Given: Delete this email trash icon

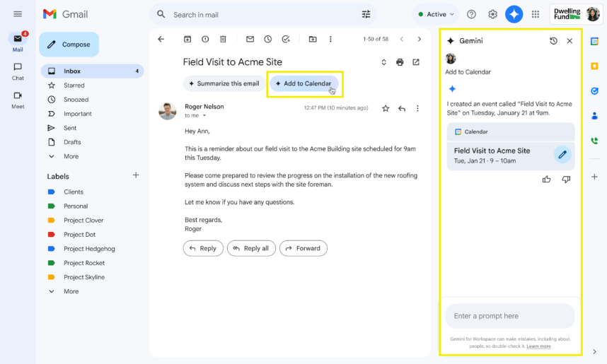Looking at the screenshot, I should (x=223, y=39).
